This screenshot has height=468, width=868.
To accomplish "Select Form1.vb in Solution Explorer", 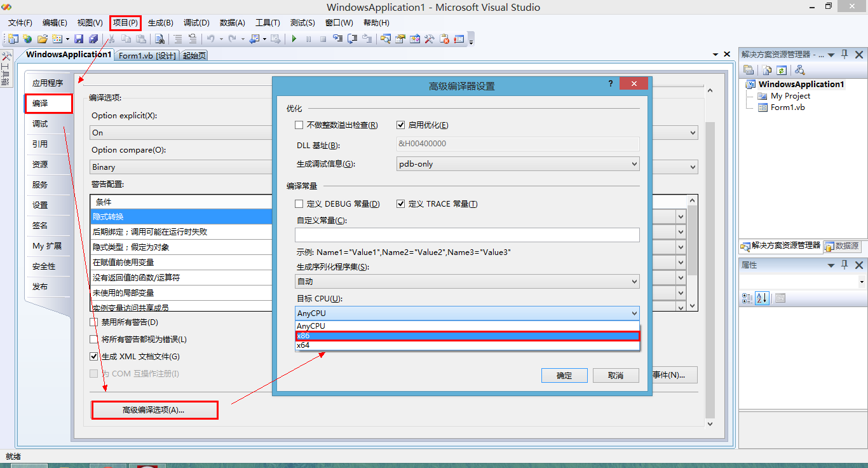I will coord(787,107).
